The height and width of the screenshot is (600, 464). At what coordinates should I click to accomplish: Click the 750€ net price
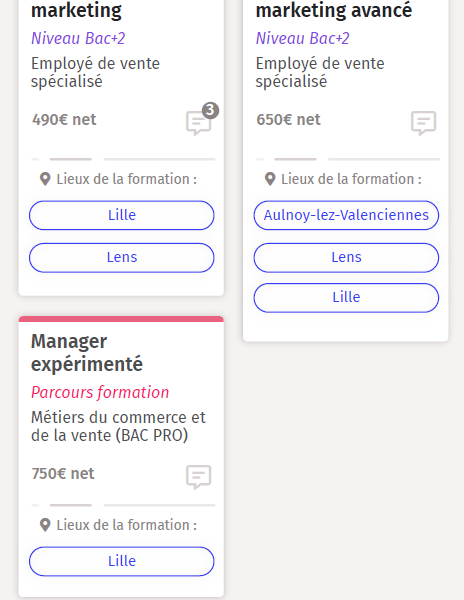(x=63, y=474)
